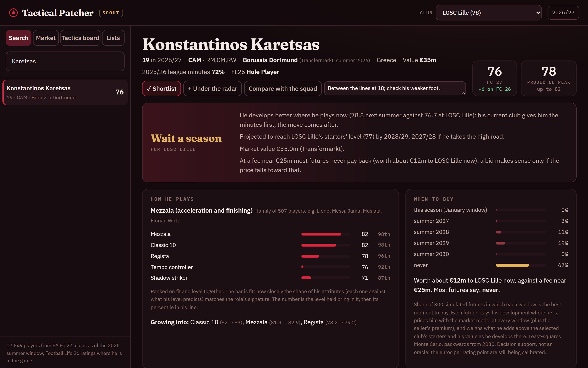Click the player name Konstantinos Karetsas title

(x=231, y=45)
